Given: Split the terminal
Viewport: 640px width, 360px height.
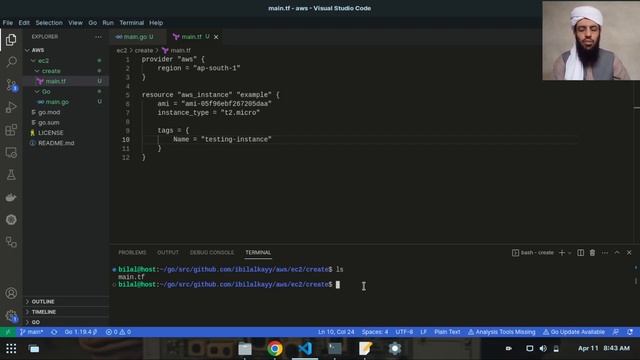Looking at the screenshot, I should (x=580, y=253).
